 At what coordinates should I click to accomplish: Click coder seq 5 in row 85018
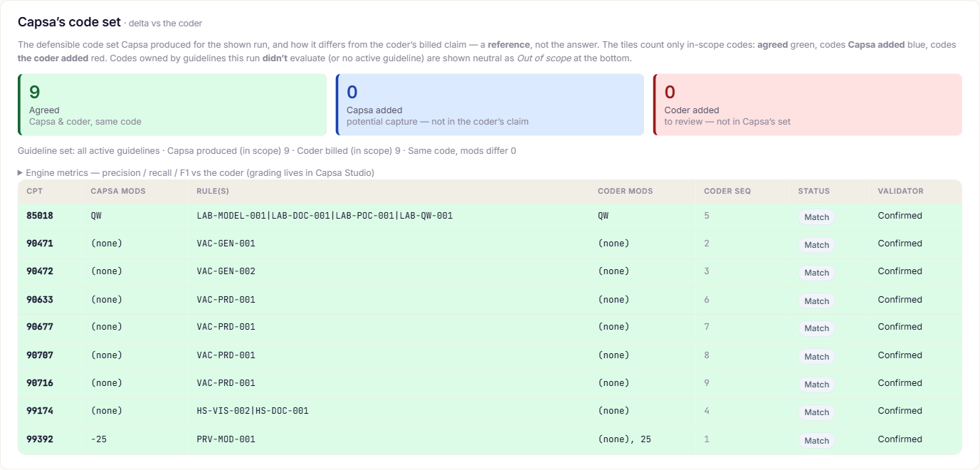point(707,216)
